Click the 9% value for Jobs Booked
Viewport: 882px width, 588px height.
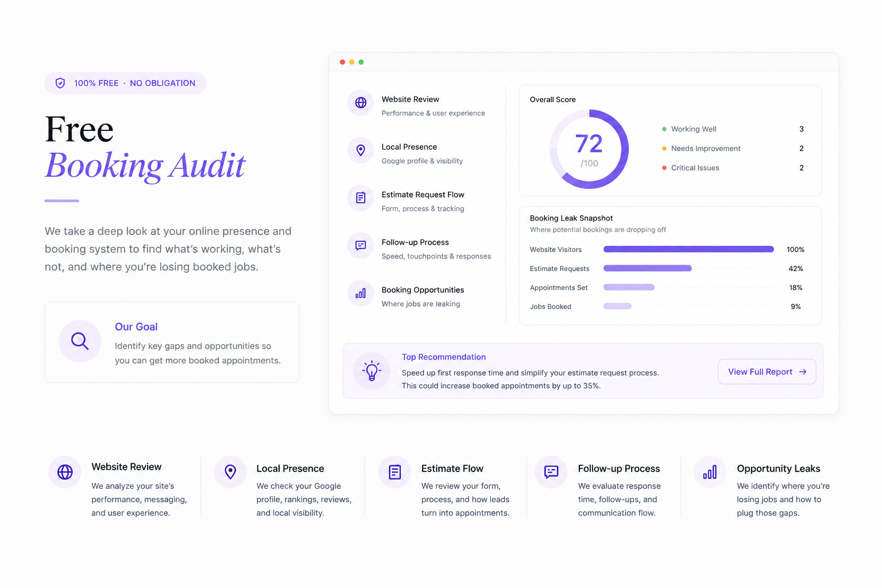click(x=796, y=307)
